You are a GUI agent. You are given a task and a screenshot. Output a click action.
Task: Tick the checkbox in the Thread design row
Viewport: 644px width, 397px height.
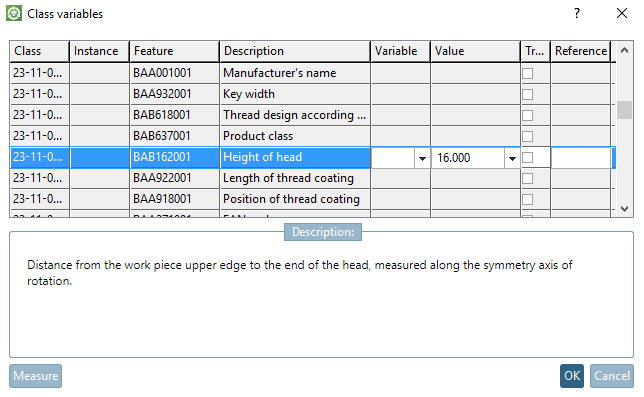527,115
